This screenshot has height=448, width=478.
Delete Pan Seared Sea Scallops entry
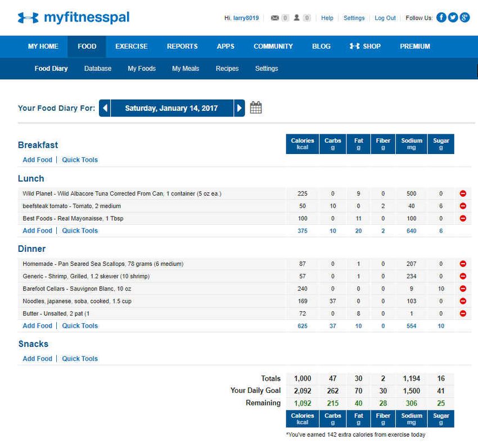coord(463,264)
